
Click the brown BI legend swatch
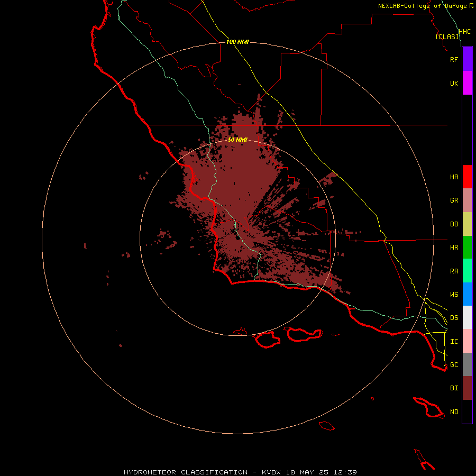[467, 388]
